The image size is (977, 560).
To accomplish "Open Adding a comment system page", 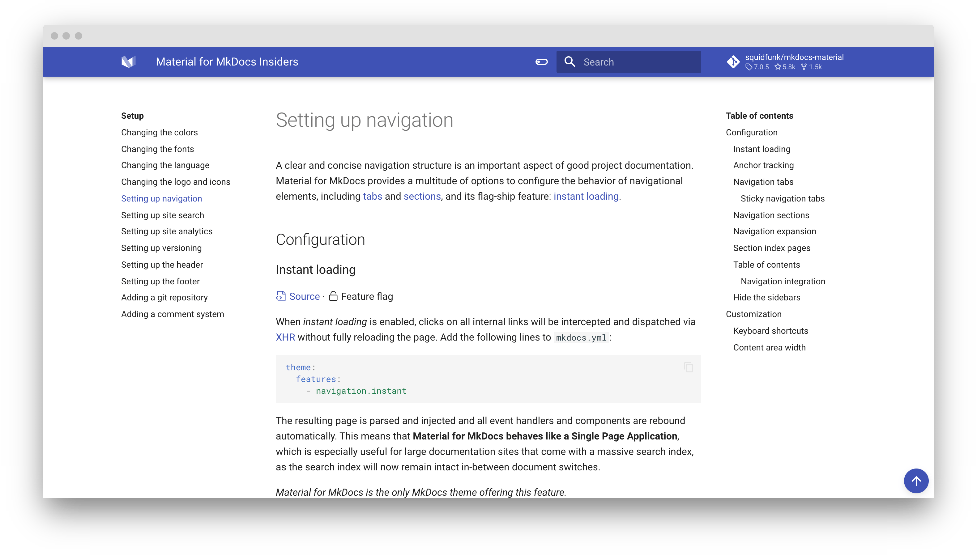I will coord(172,314).
